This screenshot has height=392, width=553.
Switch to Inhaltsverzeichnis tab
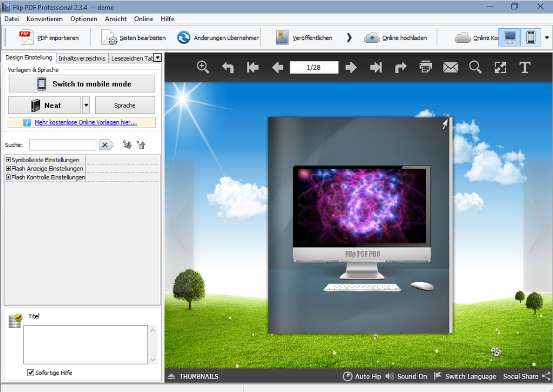(x=82, y=58)
